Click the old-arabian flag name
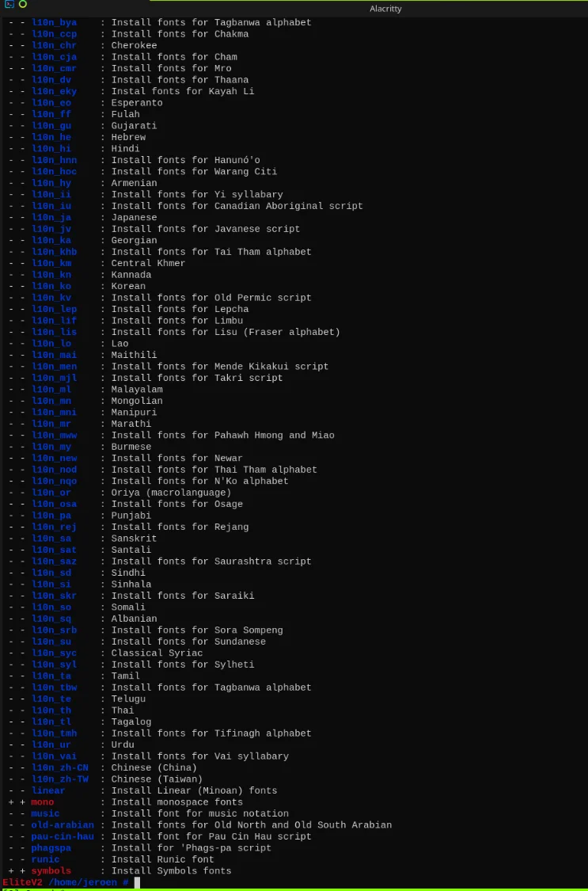Viewport: 588px width, 891px height. click(x=63, y=825)
